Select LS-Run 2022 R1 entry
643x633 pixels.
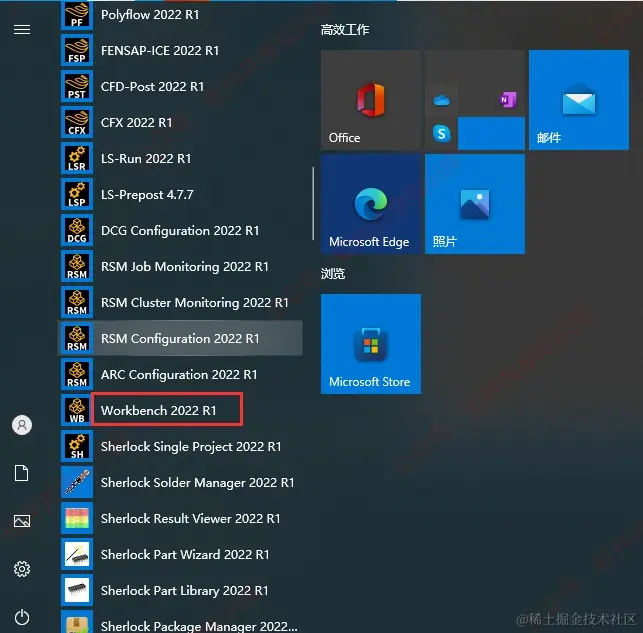146,159
